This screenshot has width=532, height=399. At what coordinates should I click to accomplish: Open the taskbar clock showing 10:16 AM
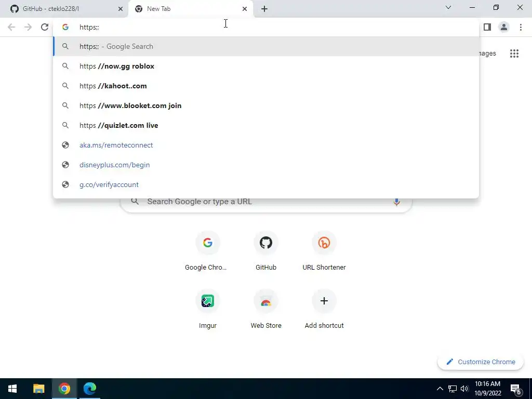(487, 389)
